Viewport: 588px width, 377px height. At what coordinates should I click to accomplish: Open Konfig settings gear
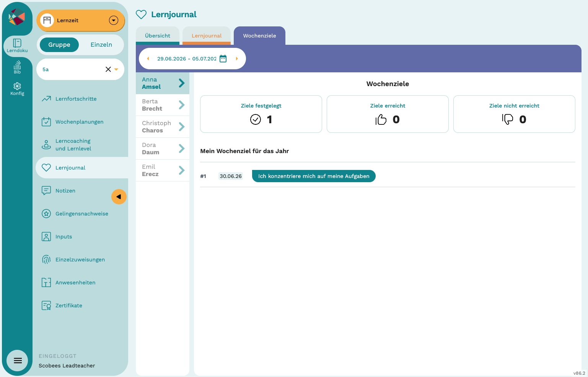17,89
